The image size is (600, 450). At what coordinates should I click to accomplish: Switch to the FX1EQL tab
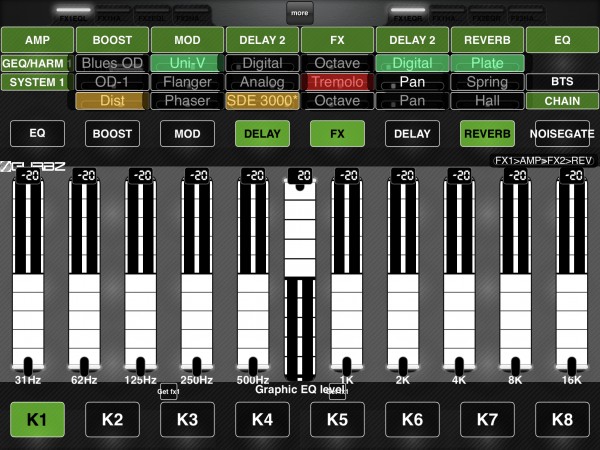pyautogui.click(x=73, y=15)
